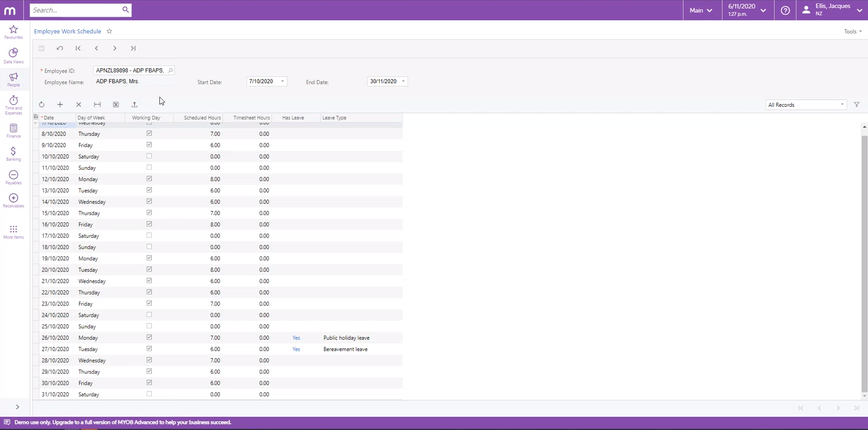
Task: Toggle Working Day for 21/10/2020 Wednesday
Action: point(149,281)
